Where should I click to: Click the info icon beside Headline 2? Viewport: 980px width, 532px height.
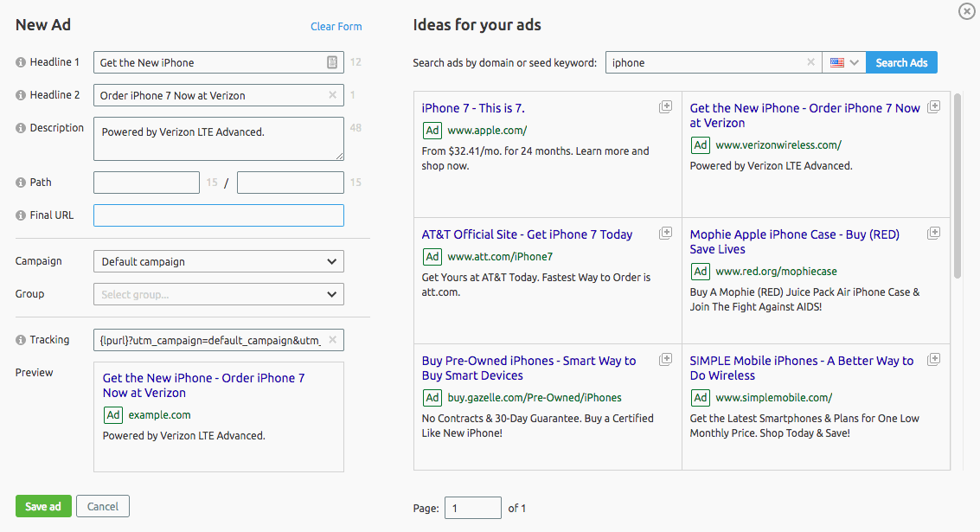21,95
